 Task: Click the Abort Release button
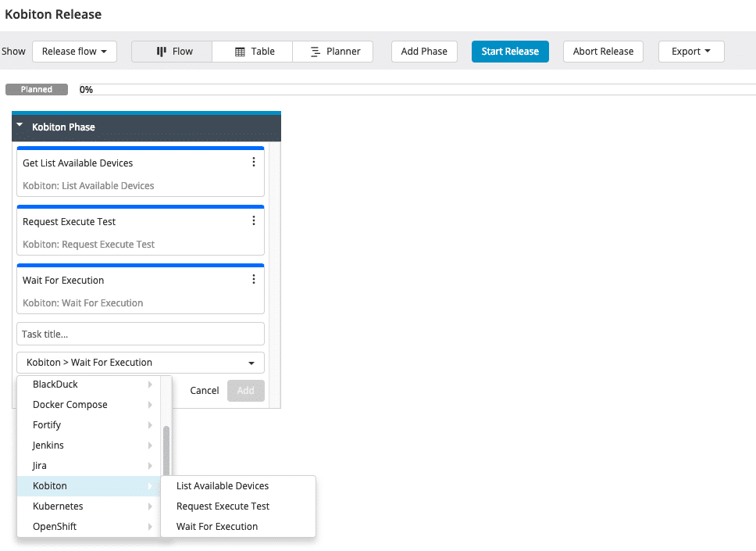click(603, 52)
